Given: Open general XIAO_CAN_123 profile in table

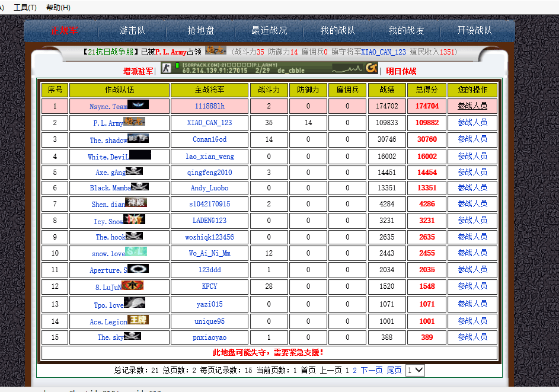Looking at the screenshot, I should 209,123.
